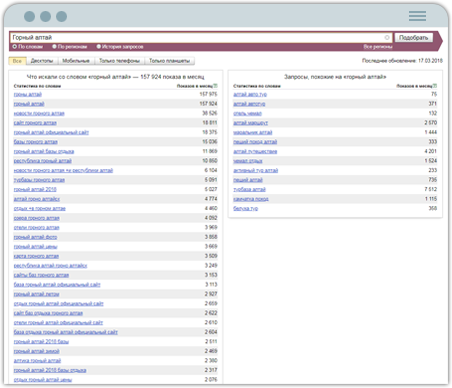Screen dimensions: 452x388
Task: Open 'горный алтай официальный сайт' query link
Action: coord(51,132)
